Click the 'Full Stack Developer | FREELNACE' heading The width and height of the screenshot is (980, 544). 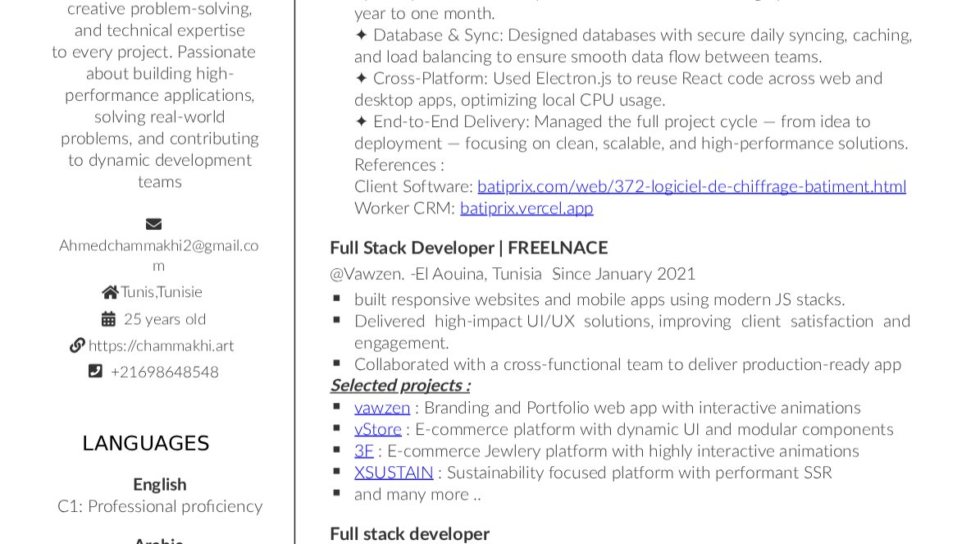[x=469, y=248]
